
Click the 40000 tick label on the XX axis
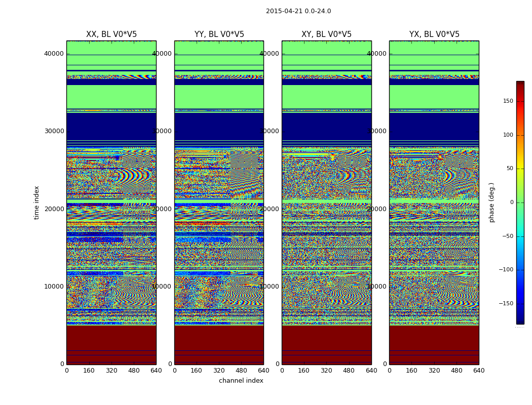[54, 54]
